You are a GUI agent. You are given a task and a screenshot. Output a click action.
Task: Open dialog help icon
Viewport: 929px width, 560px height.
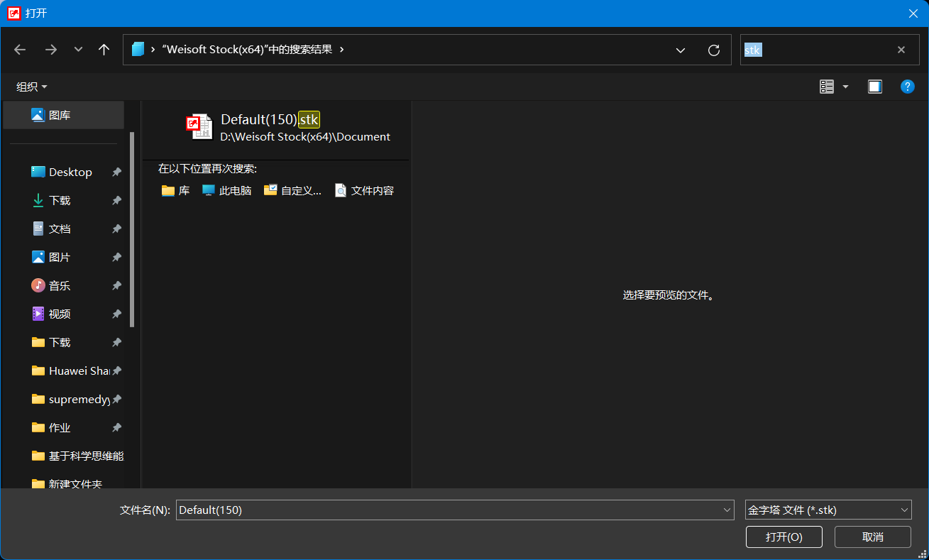[907, 87]
